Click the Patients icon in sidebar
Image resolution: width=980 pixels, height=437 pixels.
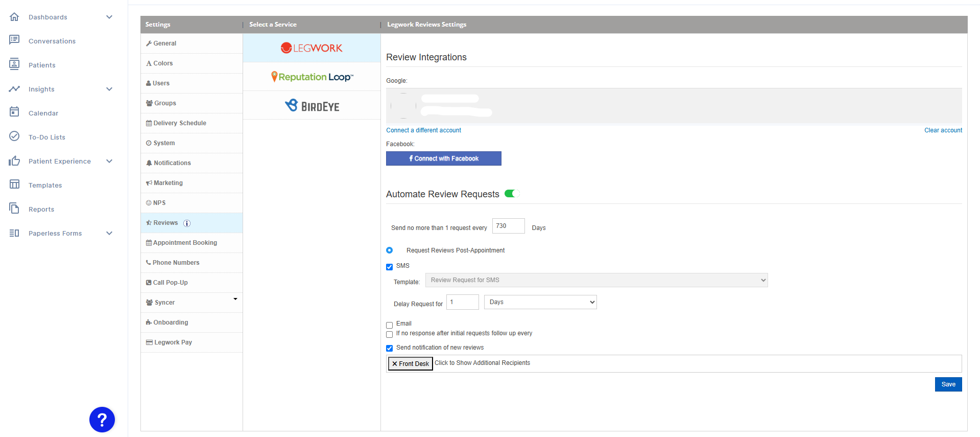pyautogui.click(x=14, y=64)
